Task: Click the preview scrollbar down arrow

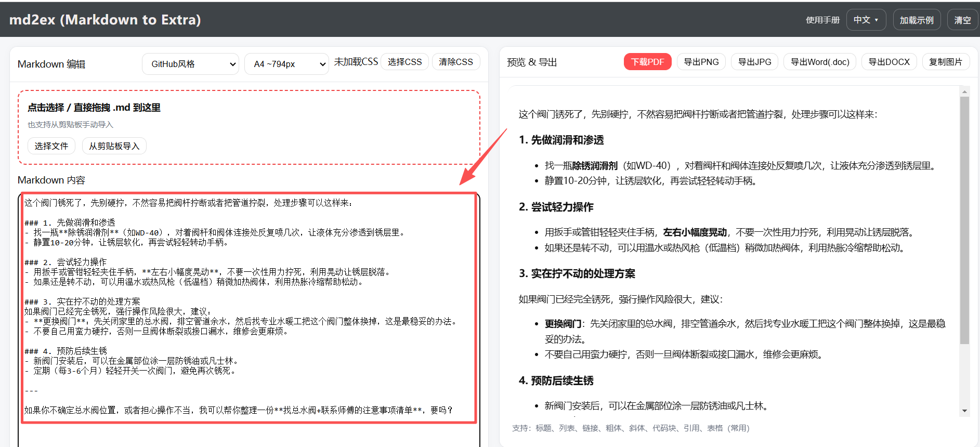Action: tap(964, 411)
